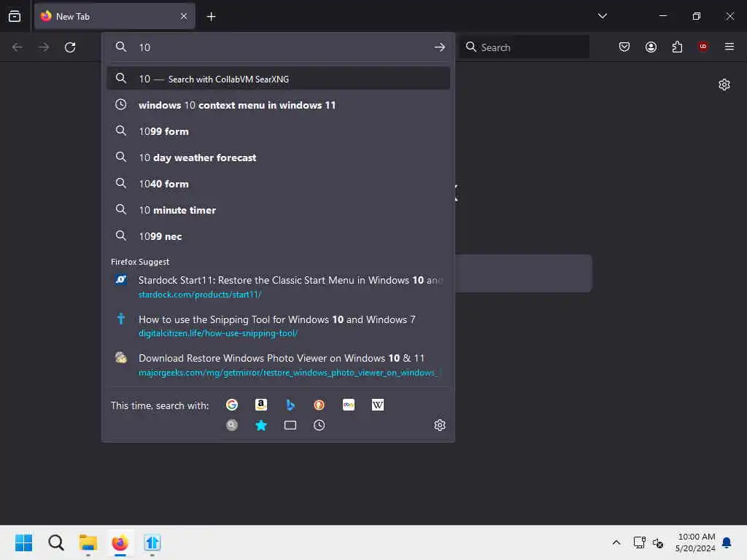
Task: Open the Firefox account menu
Action: tap(651, 47)
